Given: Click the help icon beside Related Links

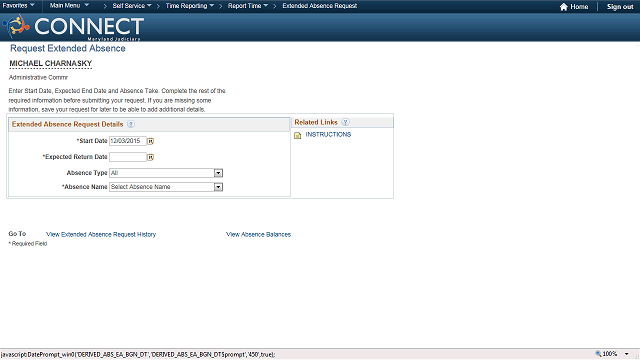Looking at the screenshot, I should coord(345,122).
